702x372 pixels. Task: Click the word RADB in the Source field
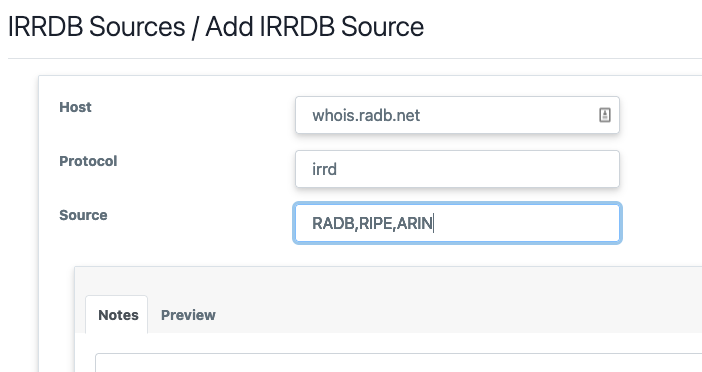click(x=333, y=223)
